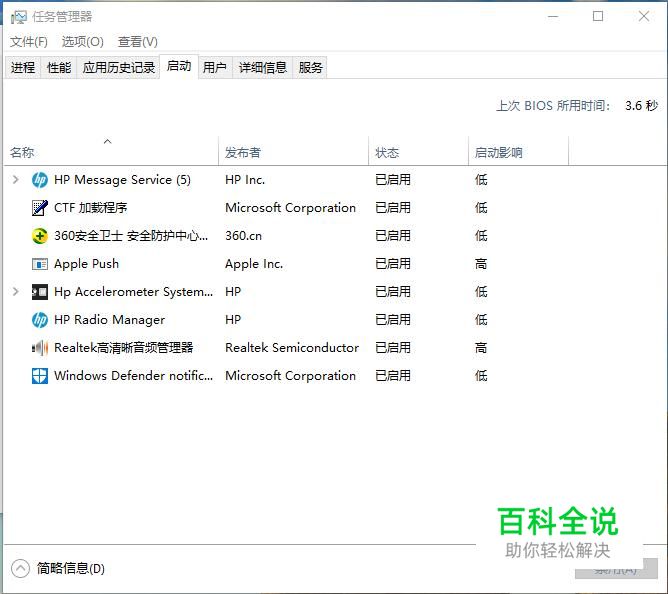Click the 3.6 秒 BIOS time value
Screen dimensions: 668x594
click(642, 106)
